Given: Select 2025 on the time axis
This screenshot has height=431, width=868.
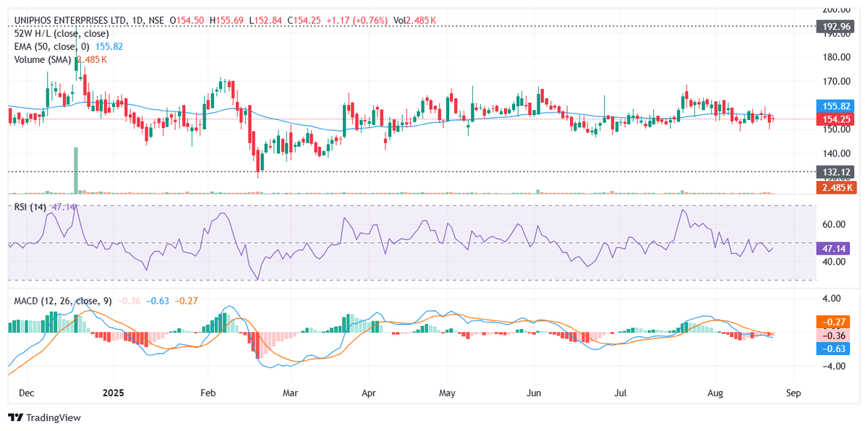Looking at the screenshot, I should [x=112, y=393].
